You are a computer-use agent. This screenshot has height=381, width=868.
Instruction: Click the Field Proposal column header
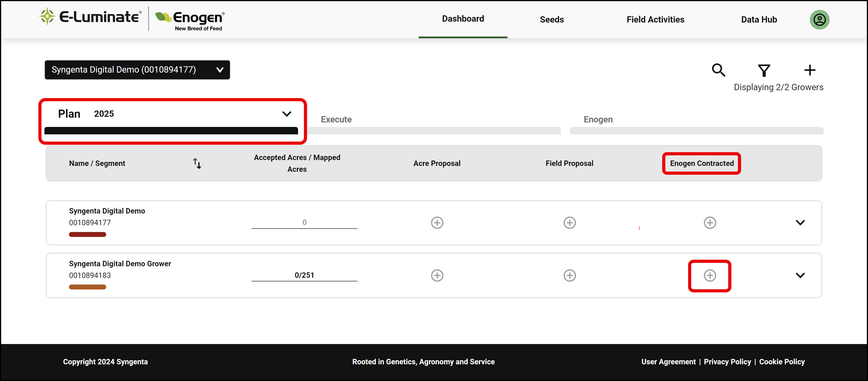569,163
